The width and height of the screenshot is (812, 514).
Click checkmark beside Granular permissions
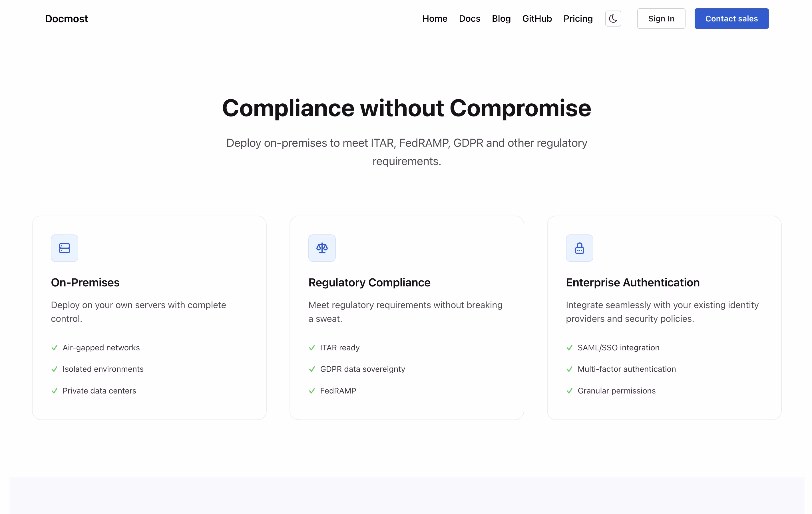coord(569,391)
